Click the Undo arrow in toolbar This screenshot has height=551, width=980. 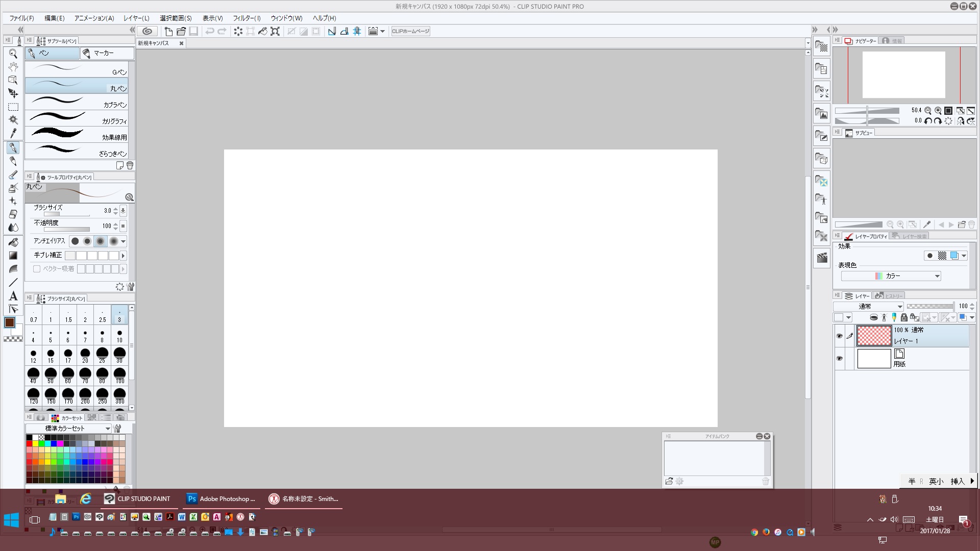(x=209, y=31)
